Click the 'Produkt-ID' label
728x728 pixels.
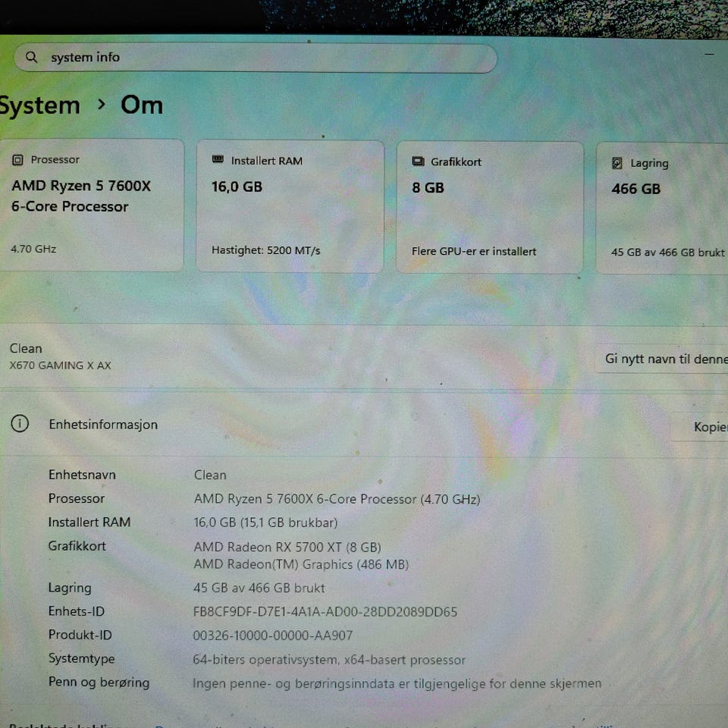(x=80, y=635)
